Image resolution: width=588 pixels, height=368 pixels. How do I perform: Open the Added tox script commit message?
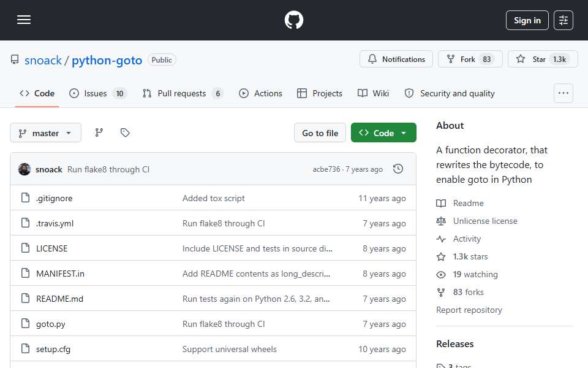[x=213, y=198]
